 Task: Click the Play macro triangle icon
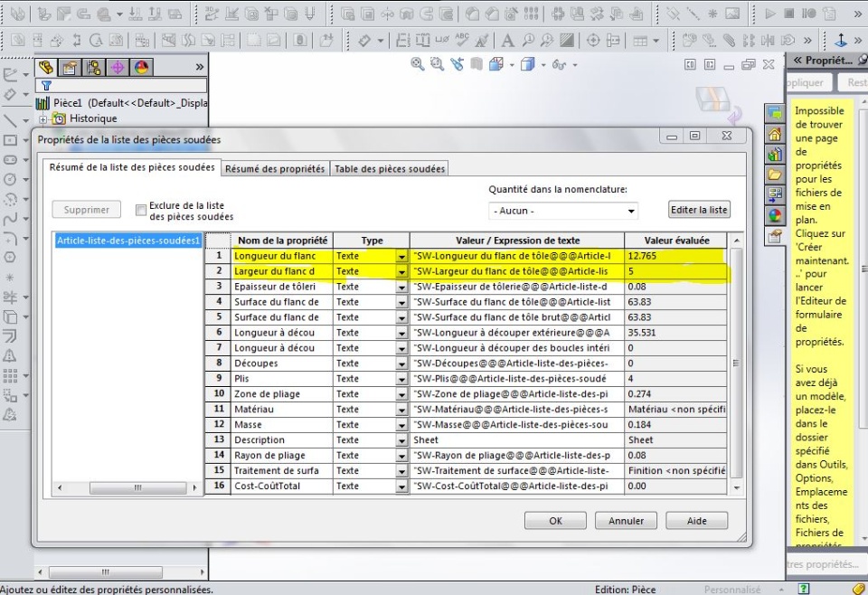[x=770, y=14]
